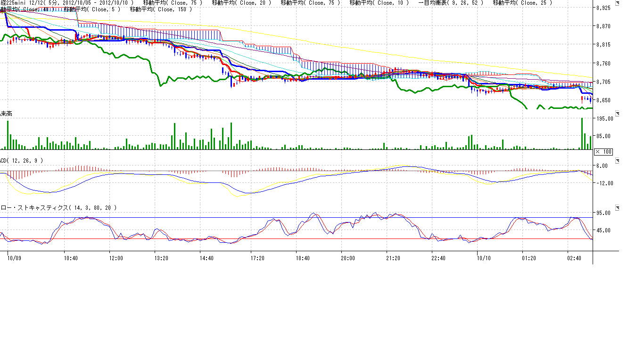Click the 10/10 date marker on time axis
The height and width of the screenshot is (362, 644).
pyautogui.click(x=484, y=258)
